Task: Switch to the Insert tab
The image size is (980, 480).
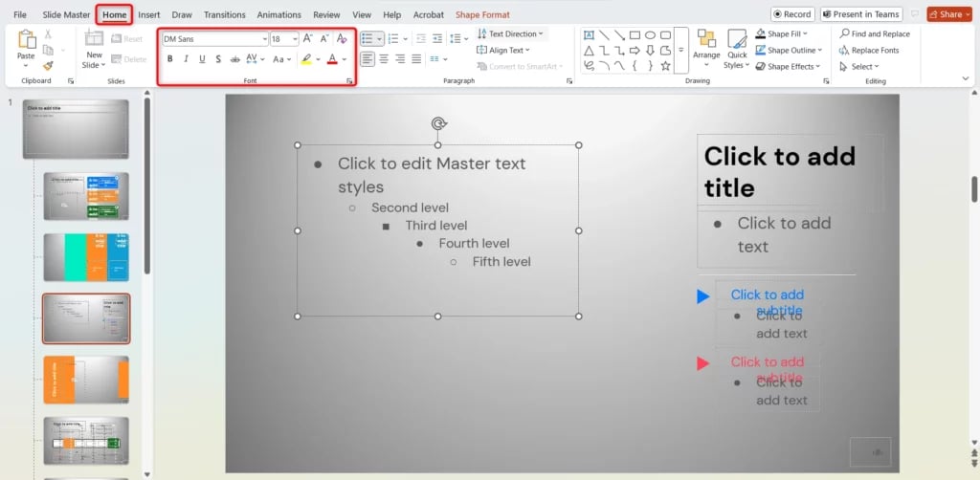Action: 148,14
